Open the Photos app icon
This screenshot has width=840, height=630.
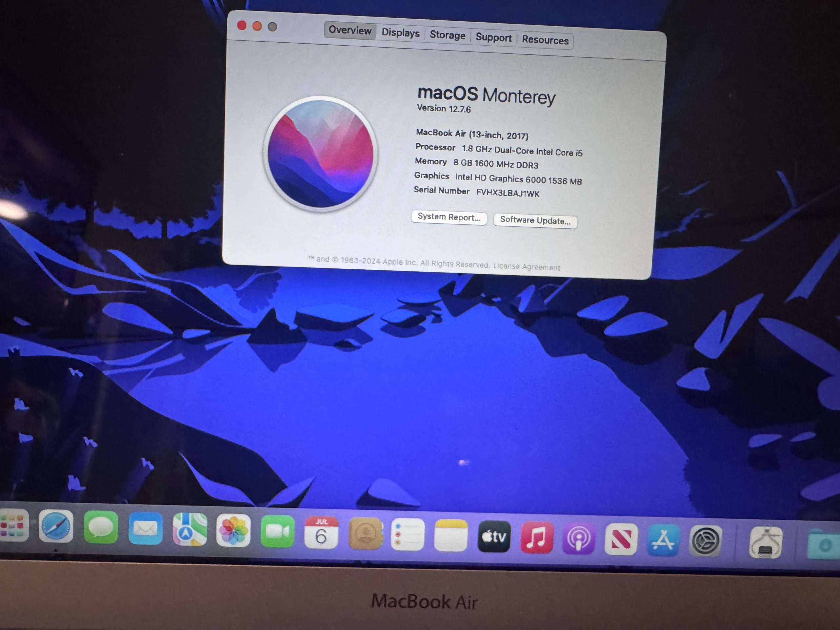coord(233,531)
